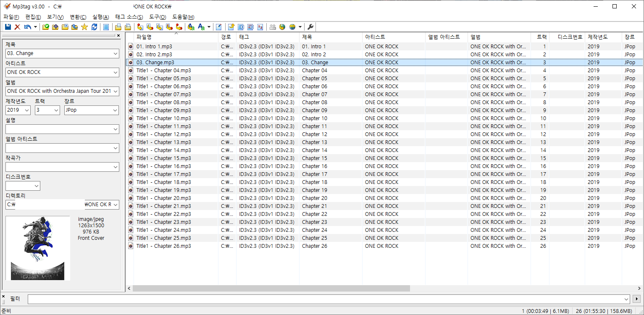
Task: Click the auto-numbering wizard icon
Action: click(x=260, y=27)
